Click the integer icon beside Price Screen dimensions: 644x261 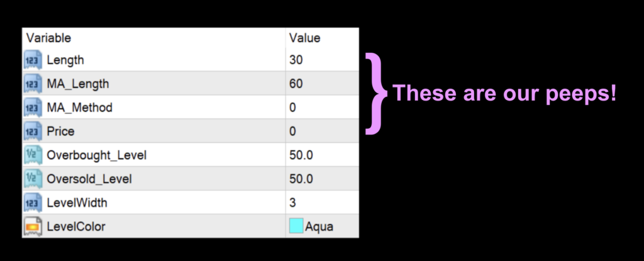pyautogui.click(x=32, y=131)
